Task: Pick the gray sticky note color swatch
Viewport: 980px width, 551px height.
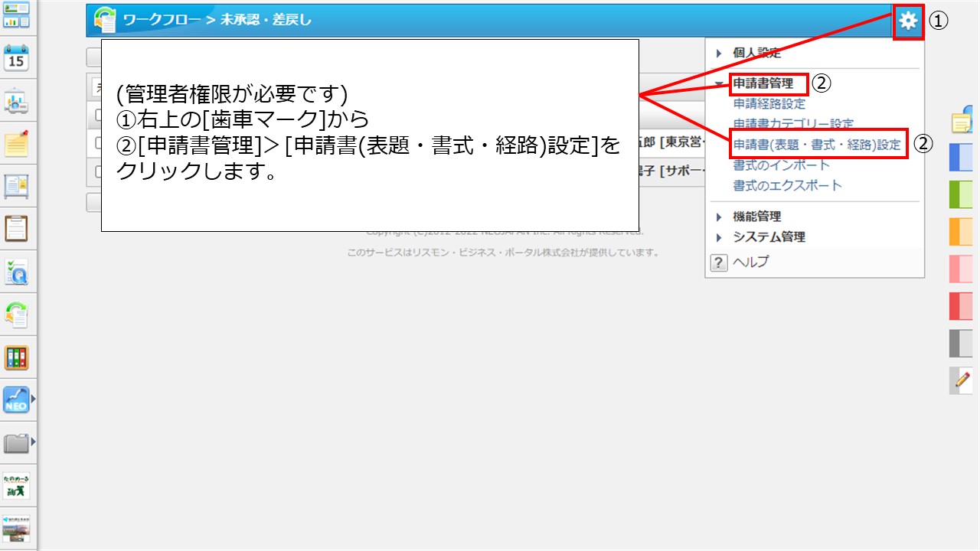Action: pos(962,343)
